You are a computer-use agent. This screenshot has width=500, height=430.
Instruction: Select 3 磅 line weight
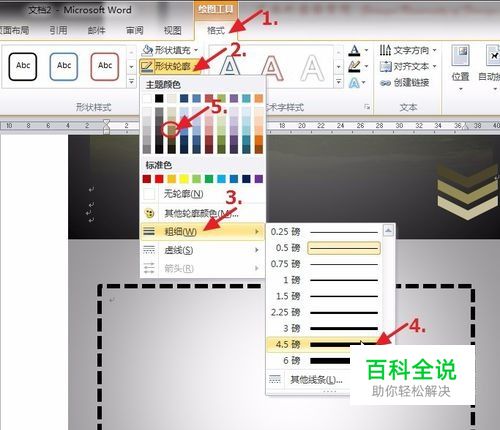324,328
